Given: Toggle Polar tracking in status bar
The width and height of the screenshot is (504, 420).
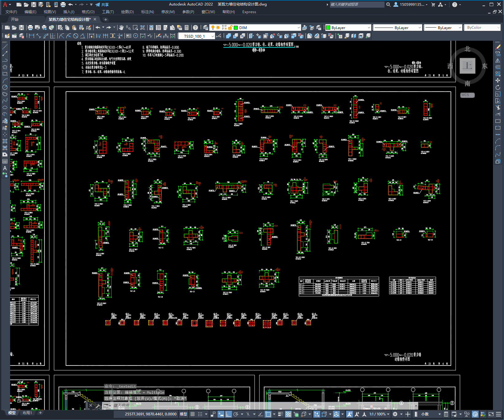Looking at the screenshot, I should (236, 414).
